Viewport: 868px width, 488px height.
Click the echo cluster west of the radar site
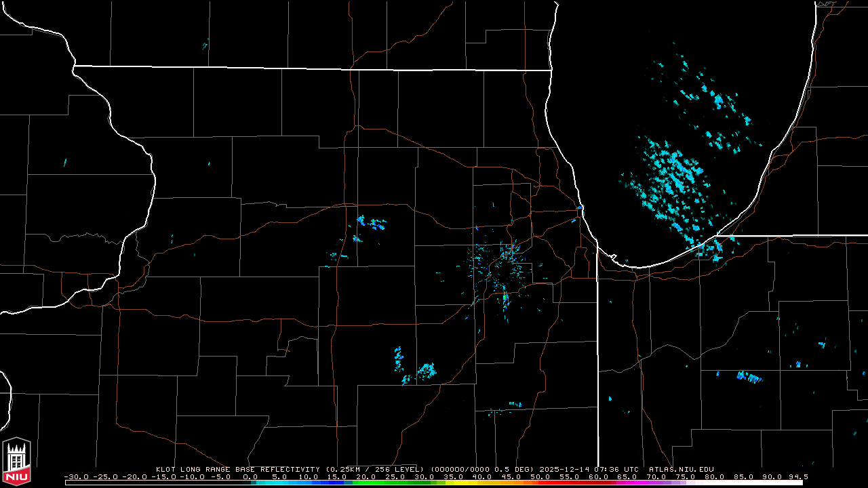pyautogui.click(x=370, y=223)
